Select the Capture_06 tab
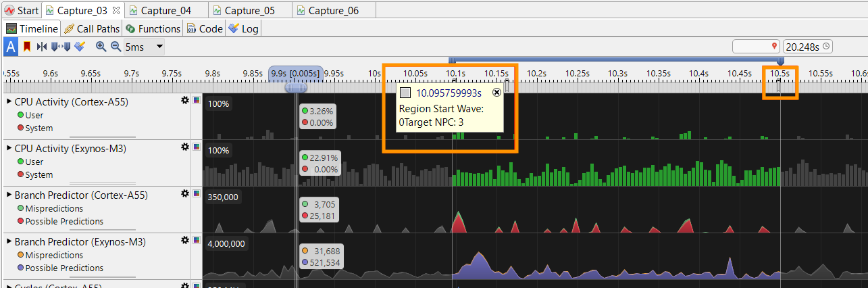Viewport: 868px width, 288px height. (334, 10)
